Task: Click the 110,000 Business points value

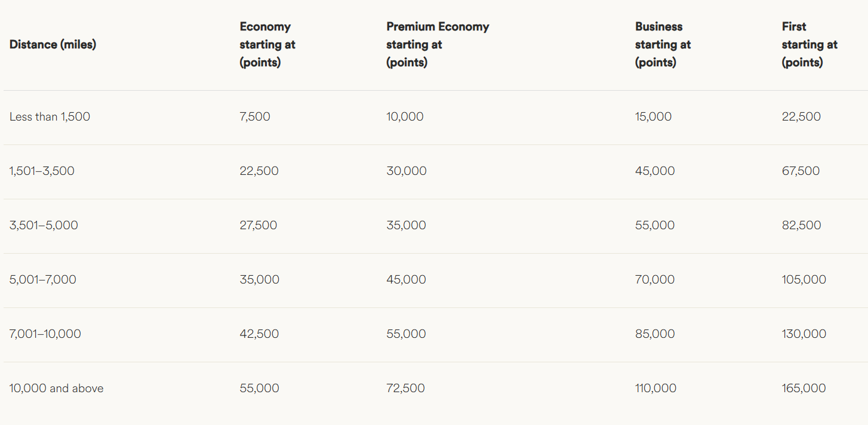Action: click(x=655, y=389)
